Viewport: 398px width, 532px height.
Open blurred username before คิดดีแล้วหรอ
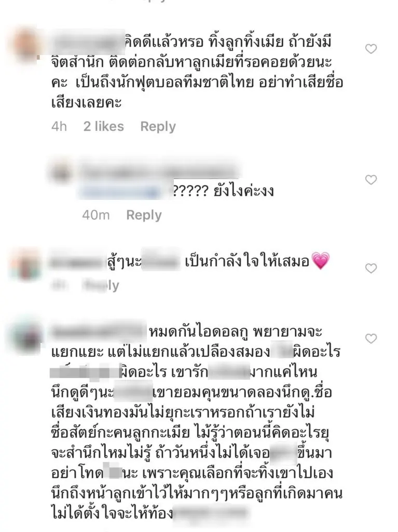point(88,42)
